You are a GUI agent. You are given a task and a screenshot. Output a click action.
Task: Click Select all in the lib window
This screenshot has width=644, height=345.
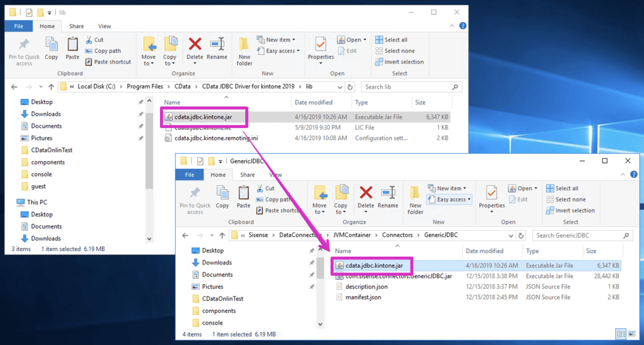[391, 40]
